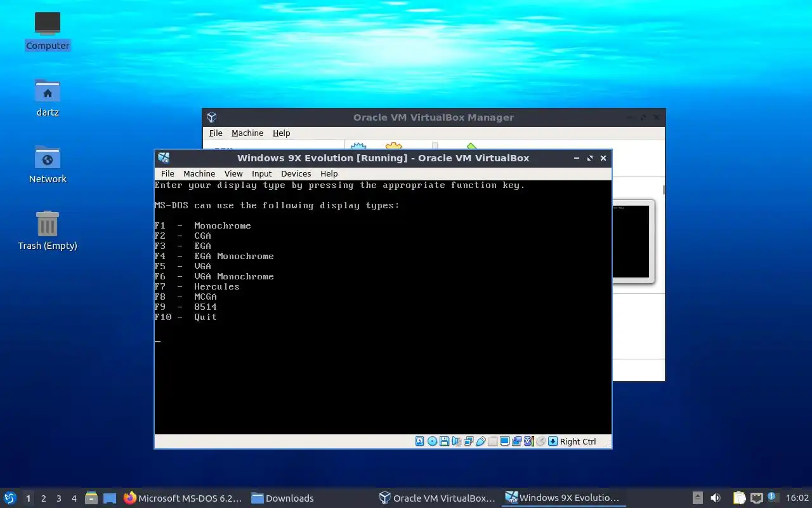Image resolution: width=812 pixels, height=508 pixels.
Task: Switch to workspace 2
Action: 43,498
